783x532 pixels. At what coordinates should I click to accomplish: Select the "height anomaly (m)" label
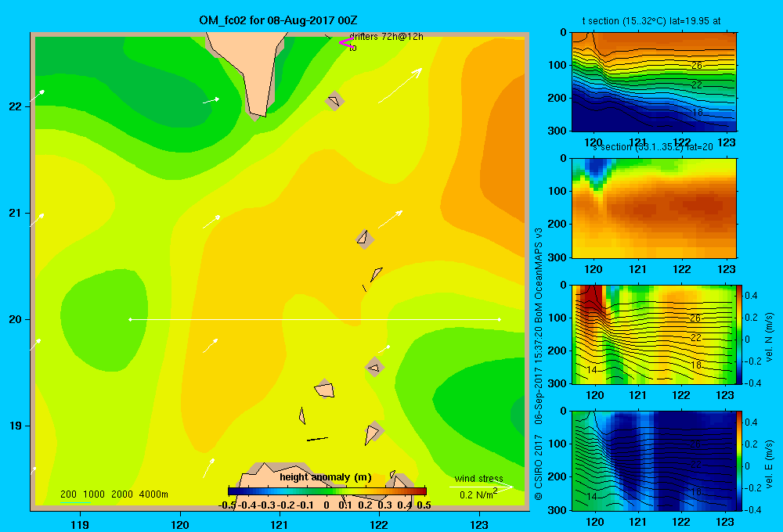(x=326, y=477)
